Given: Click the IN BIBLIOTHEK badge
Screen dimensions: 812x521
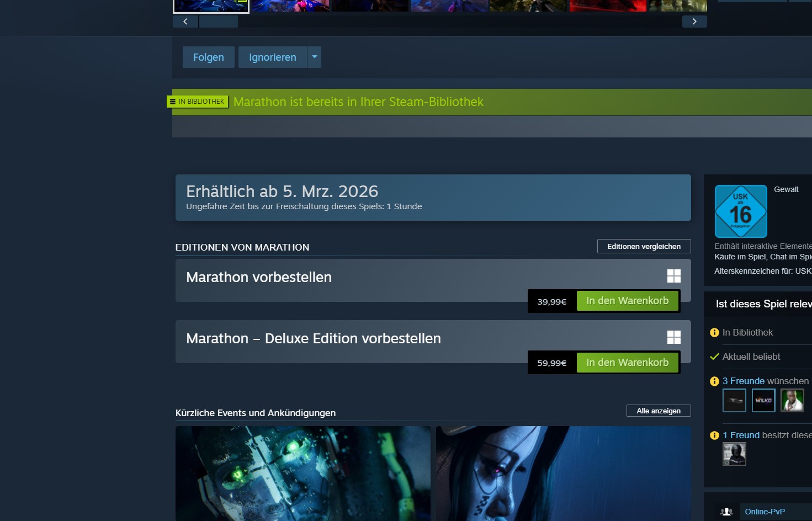Looking at the screenshot, I should [198, 102].
